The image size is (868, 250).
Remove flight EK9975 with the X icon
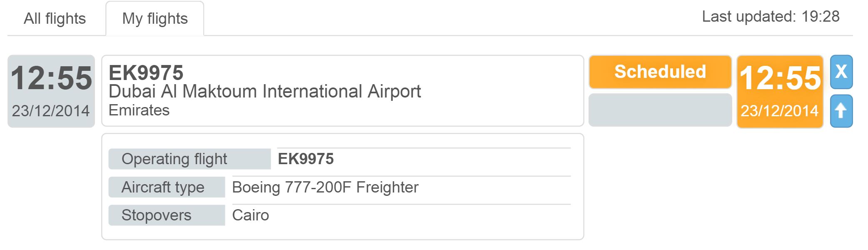click(x=841, y=72)
